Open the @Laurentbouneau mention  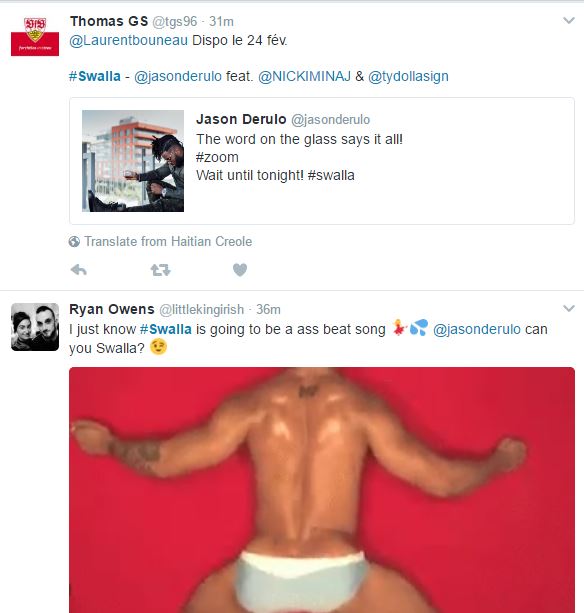click(129, 40)
